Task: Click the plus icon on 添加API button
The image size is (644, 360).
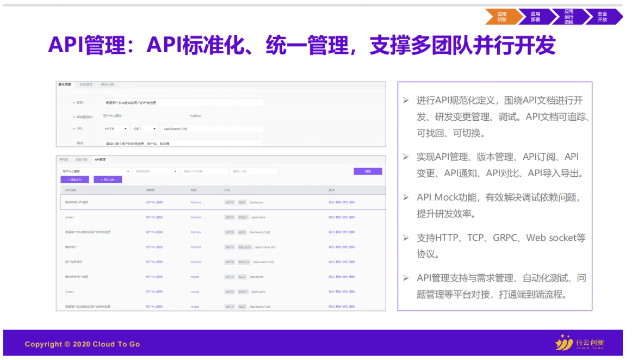Action: 69,179
